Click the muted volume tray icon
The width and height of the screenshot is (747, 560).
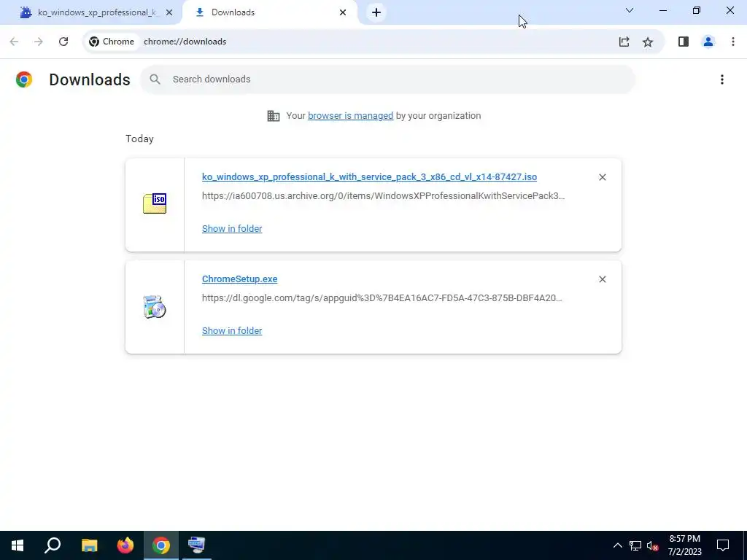[x=653, y=545]
